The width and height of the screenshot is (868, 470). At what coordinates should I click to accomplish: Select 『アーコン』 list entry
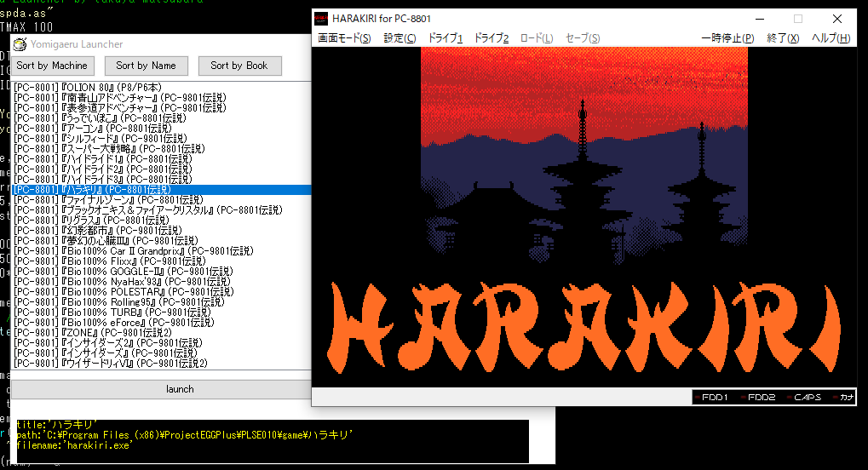[x=161, y=129]
